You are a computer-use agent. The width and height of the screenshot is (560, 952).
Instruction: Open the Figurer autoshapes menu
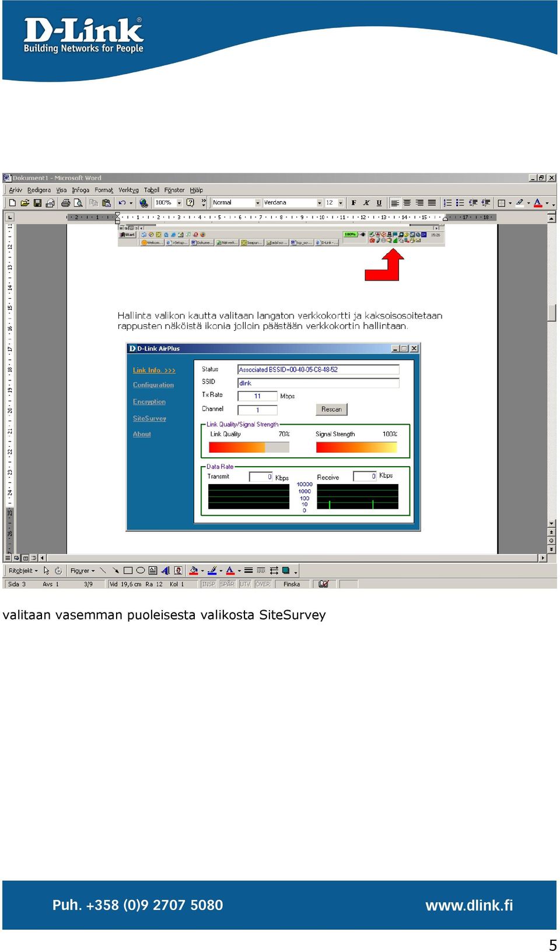(82, 570)
